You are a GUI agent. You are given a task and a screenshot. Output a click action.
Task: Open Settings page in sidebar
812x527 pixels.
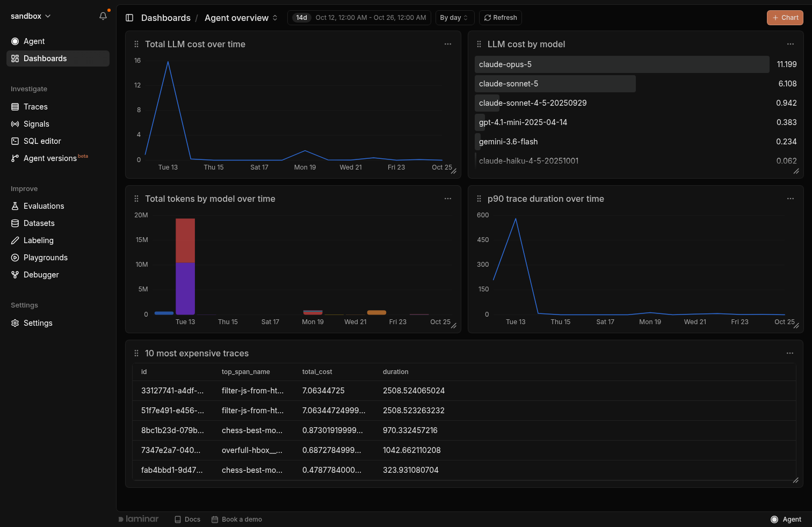tap(58, 323)
